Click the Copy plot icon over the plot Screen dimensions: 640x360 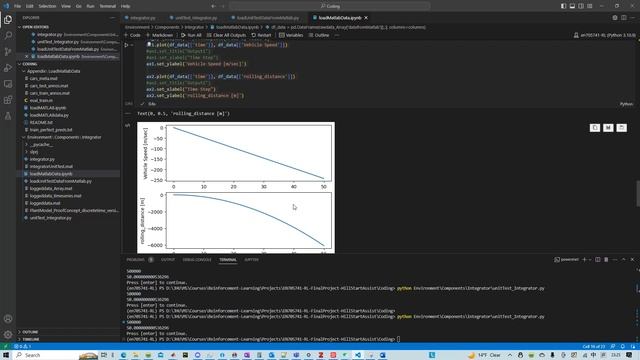click(595, 128)
